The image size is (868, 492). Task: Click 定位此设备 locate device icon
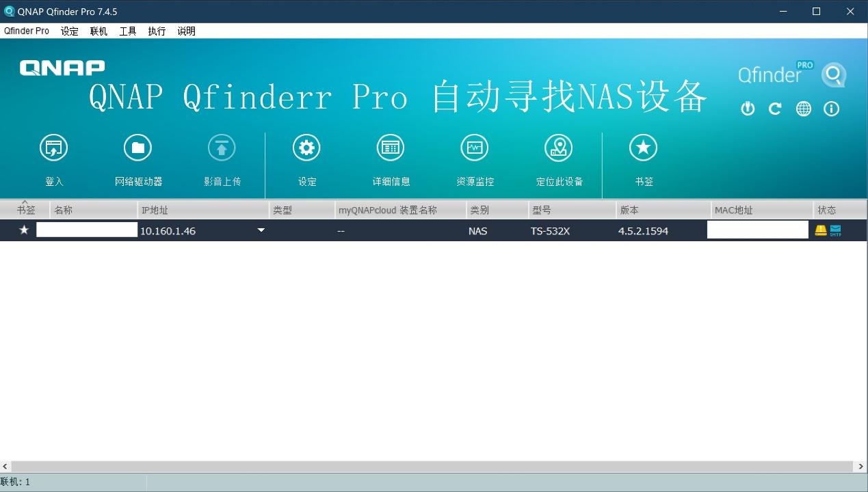click(559, 148)
